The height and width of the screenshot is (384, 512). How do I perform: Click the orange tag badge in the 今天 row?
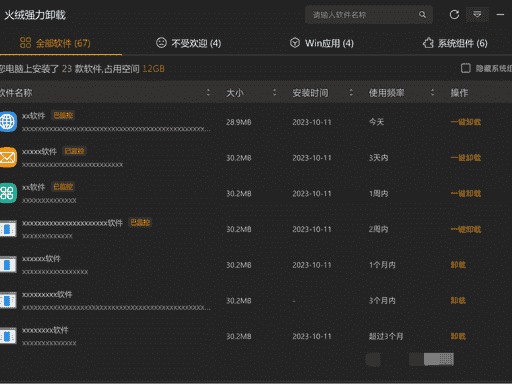click(x=63, y=115)
